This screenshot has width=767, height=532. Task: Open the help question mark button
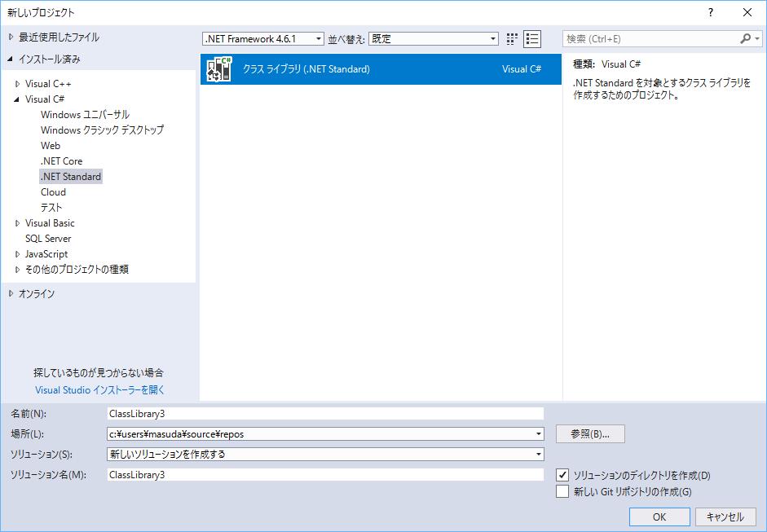[711, 12]
